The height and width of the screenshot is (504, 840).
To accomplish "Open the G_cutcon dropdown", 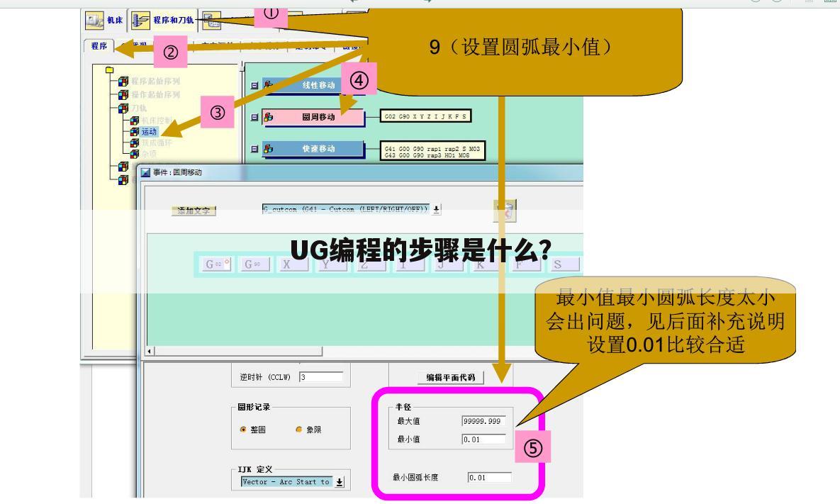I will (435, 208).
